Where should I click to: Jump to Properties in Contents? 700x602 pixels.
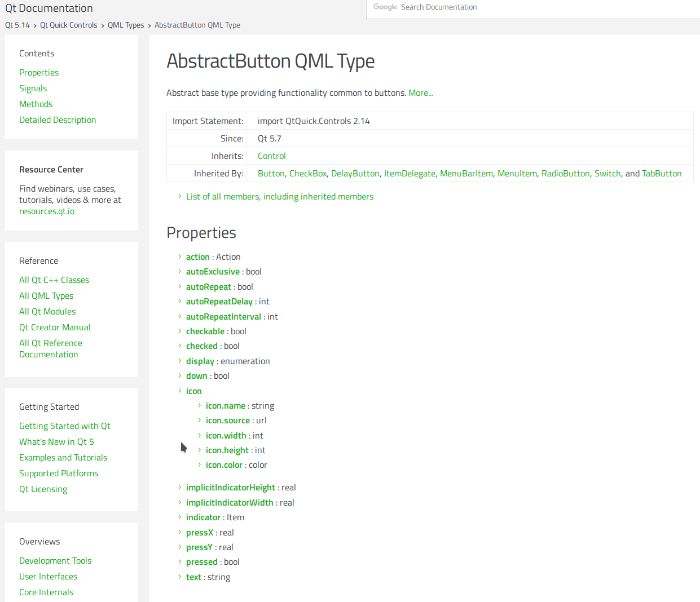tap(39, 73)
